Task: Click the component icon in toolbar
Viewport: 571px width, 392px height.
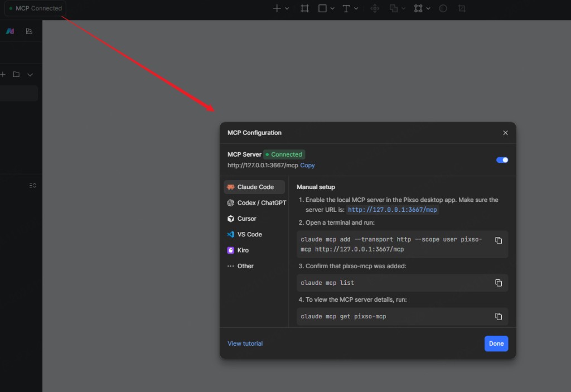Action: point(375,8)
